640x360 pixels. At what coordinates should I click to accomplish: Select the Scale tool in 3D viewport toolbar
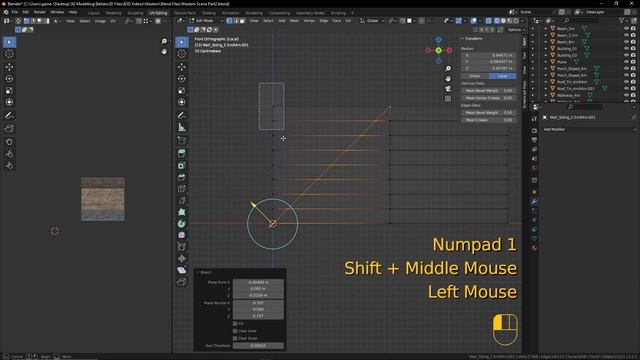click(182, 90)
